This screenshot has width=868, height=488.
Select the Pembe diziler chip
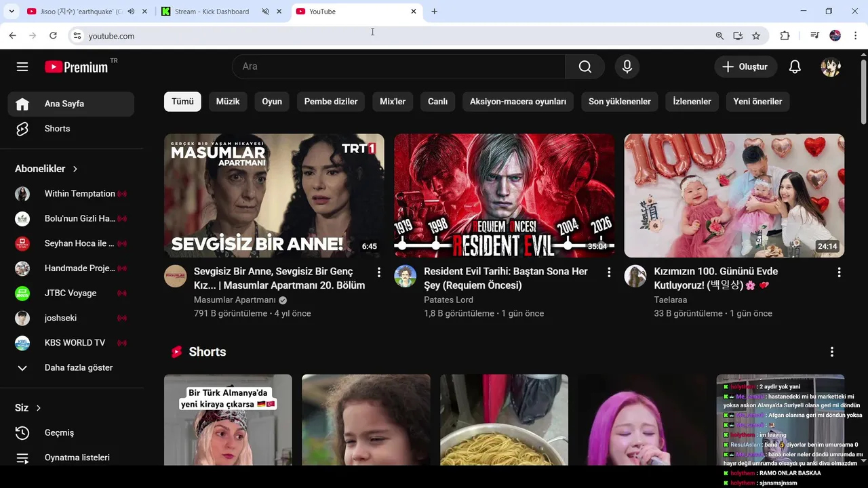click(x=331, y=102)
